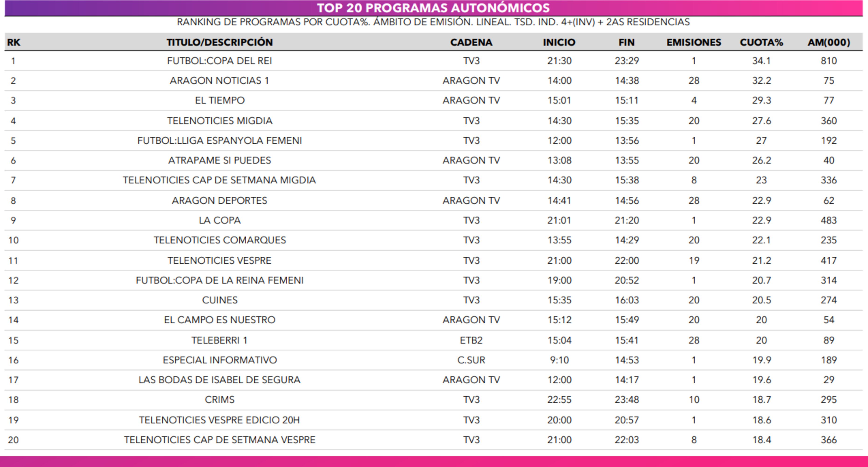The height and width of the screenshot is (467, 868).
Task: Click the CUOTA% column header
Action: (761, 42)
